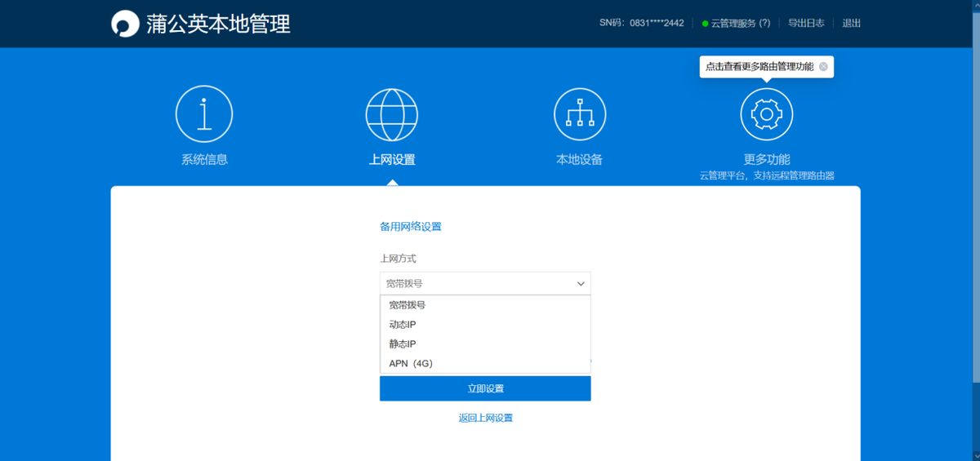Viewport: 980px width, 461px height.
Task: Open 系统信息 via the info circle icon
Action: (204, 114)
